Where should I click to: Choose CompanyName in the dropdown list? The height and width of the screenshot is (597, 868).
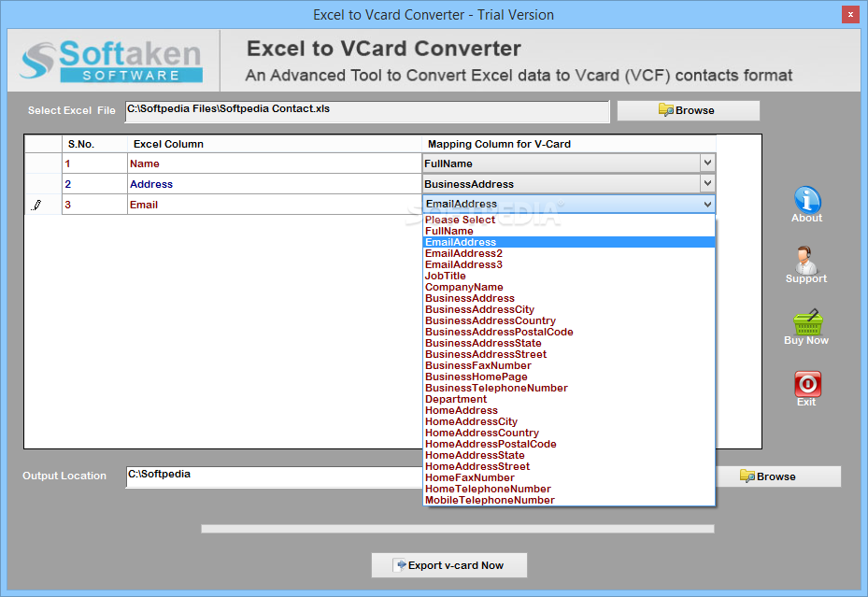(x=569, y=287)
